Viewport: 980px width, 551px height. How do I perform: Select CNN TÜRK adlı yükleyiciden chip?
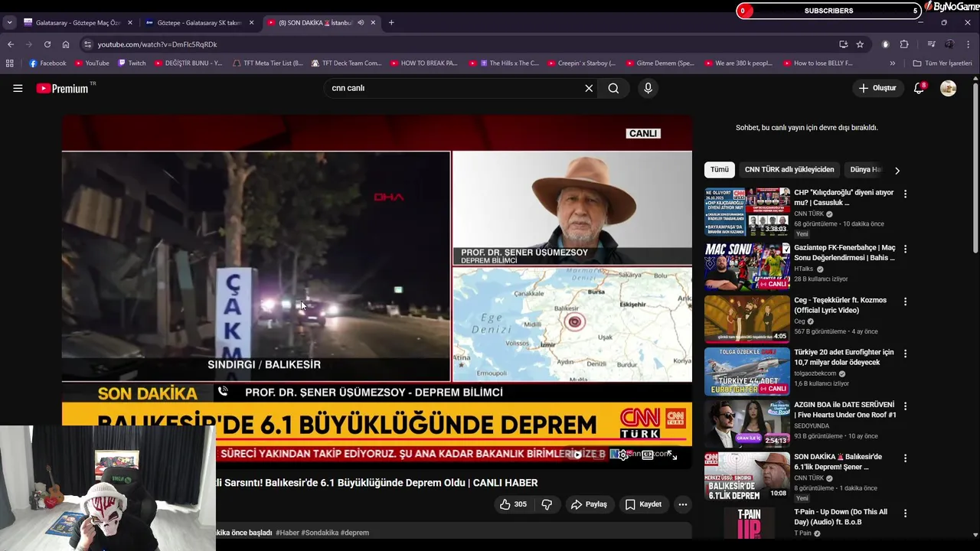click(x=789, y=170)
